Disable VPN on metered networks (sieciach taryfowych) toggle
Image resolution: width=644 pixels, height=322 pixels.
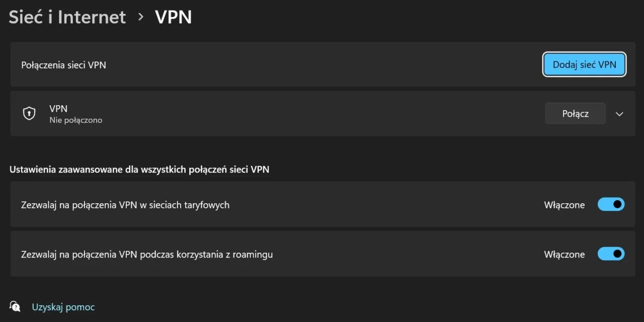coord(611,204)
